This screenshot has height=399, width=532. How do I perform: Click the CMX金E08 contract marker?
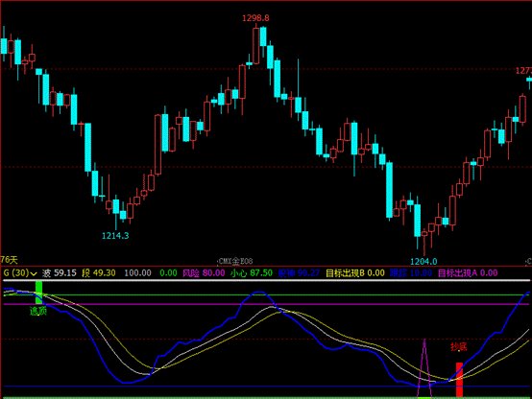235,262
